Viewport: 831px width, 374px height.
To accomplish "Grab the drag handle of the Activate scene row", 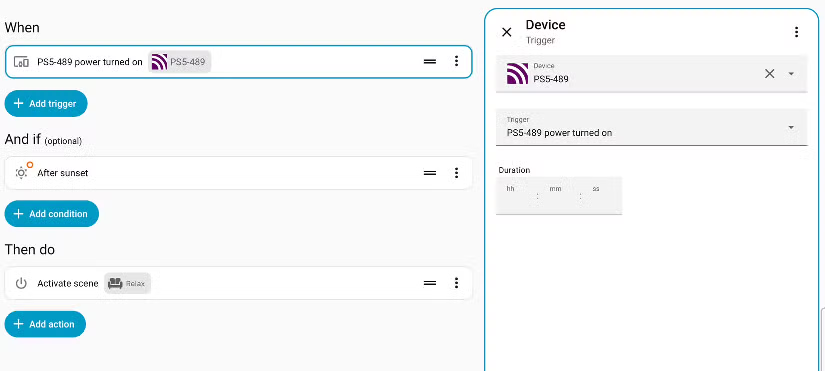I will coord(430,283).
